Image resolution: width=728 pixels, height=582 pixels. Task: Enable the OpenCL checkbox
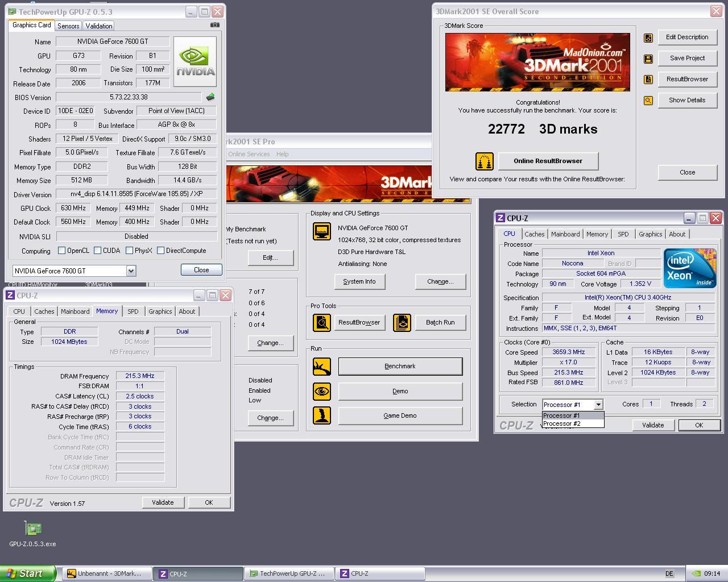(x=61, y=251)
